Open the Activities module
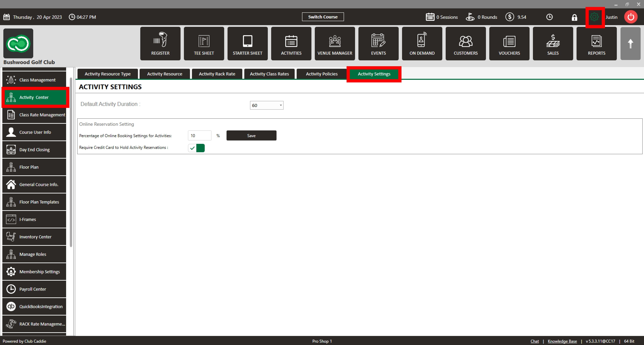This screenshot has height=345, width=644. 291,43
